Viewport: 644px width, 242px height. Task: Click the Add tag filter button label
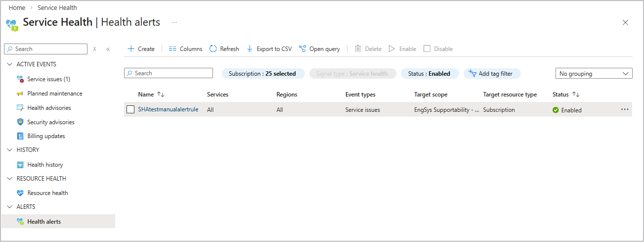(496, 74)
